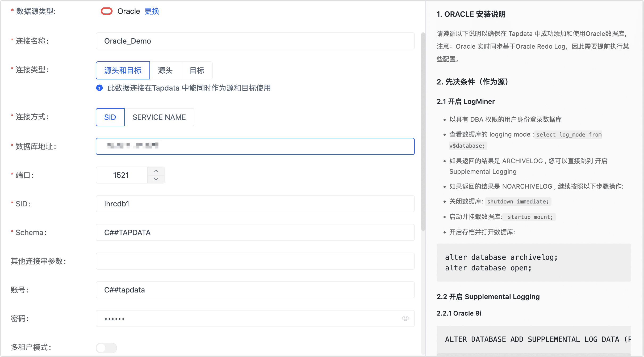644x357 pixels.
Task: Click the 密码 password field
Action: 255,318
